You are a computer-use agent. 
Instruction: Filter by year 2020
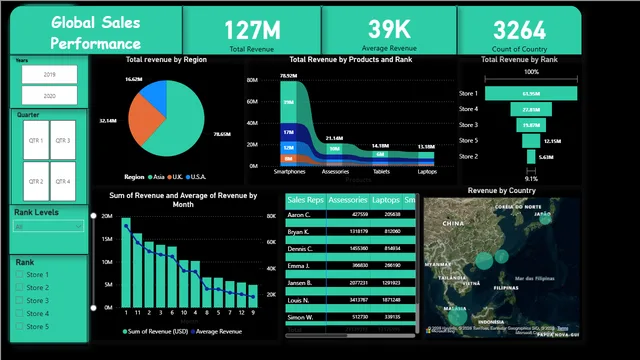(49, 96)
